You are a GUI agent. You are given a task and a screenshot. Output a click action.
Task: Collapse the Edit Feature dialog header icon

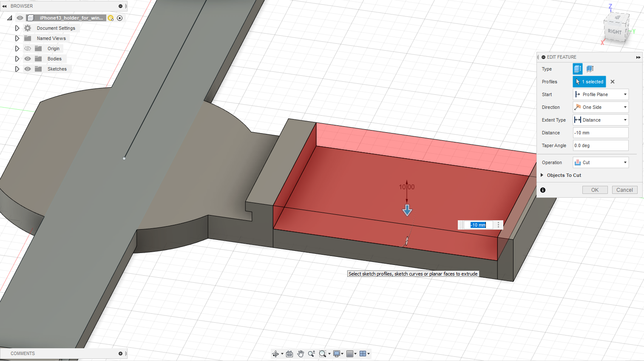(543, 57)
